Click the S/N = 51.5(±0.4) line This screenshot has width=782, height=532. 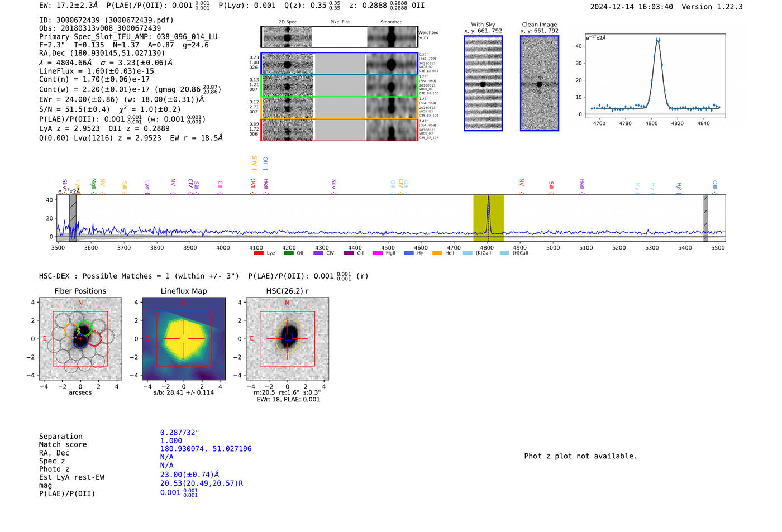[110, 109]
